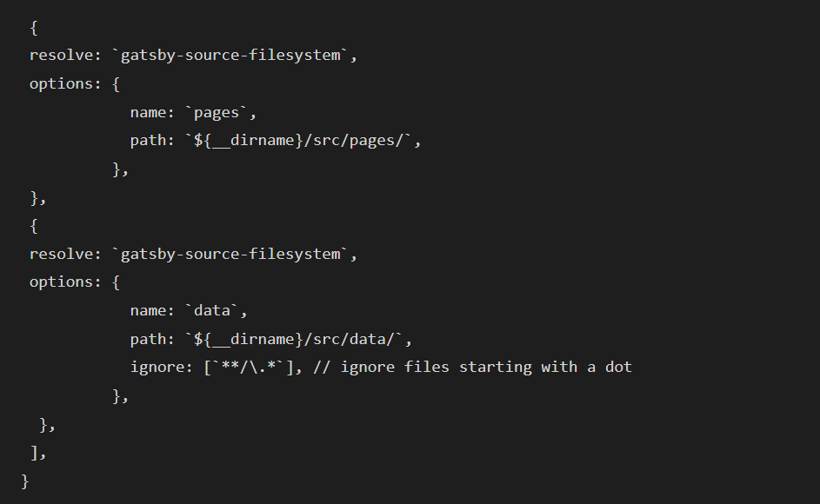
Task: Click the first `gatsby-source-filesystem` string
Action: point(230,56)
